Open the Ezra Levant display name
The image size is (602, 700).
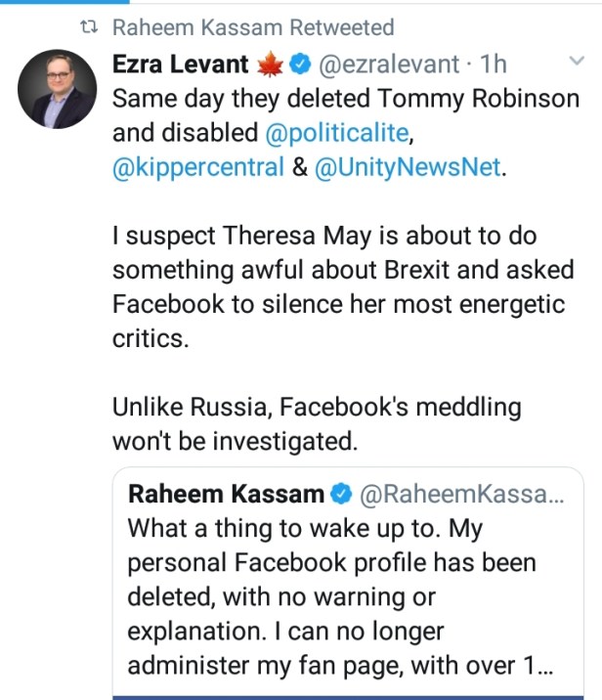coord(182,66)
